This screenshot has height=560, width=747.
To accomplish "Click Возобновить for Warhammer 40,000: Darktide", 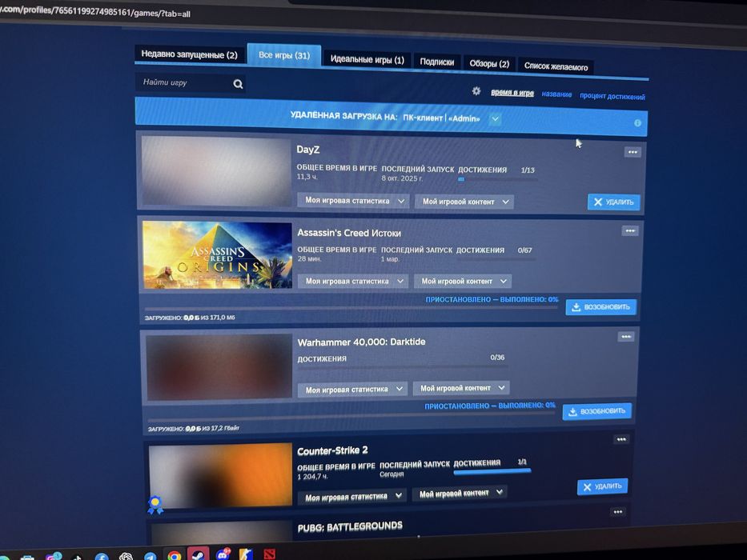I will pos(597,411).
